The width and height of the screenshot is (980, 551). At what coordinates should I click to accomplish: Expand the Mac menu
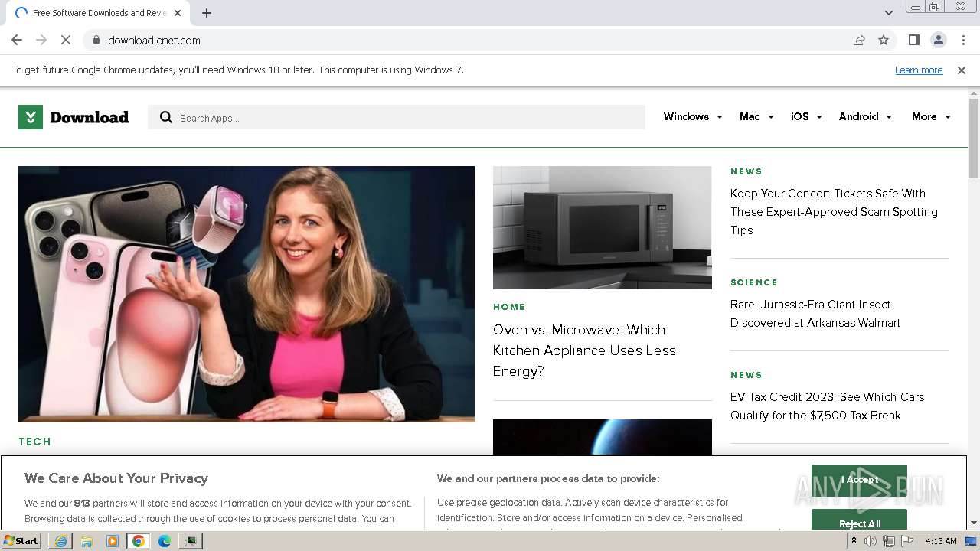[x=756, y=117]
